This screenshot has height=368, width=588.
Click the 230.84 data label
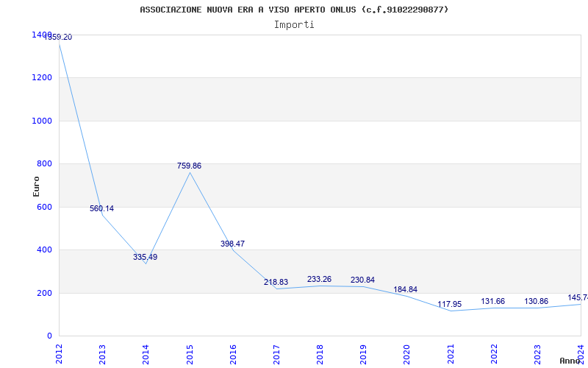tap(362, 280)
